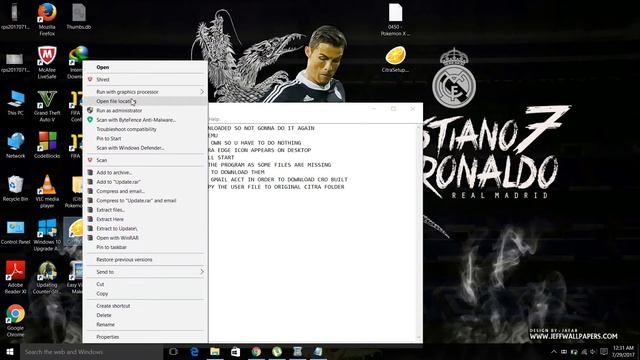The image size is (640, 360).
Task: Choose Extract to Update\
Action: (145, 229)
